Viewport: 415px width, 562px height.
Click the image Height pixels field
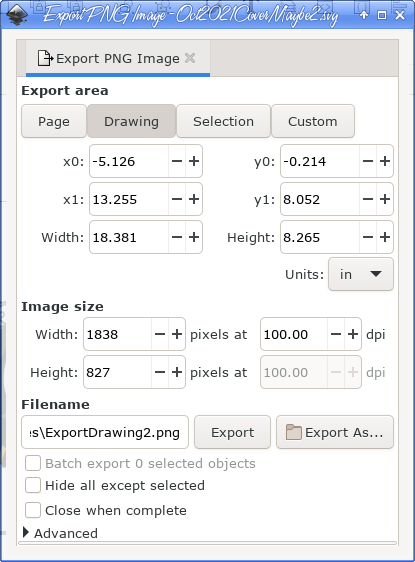(x=118, y=372)
